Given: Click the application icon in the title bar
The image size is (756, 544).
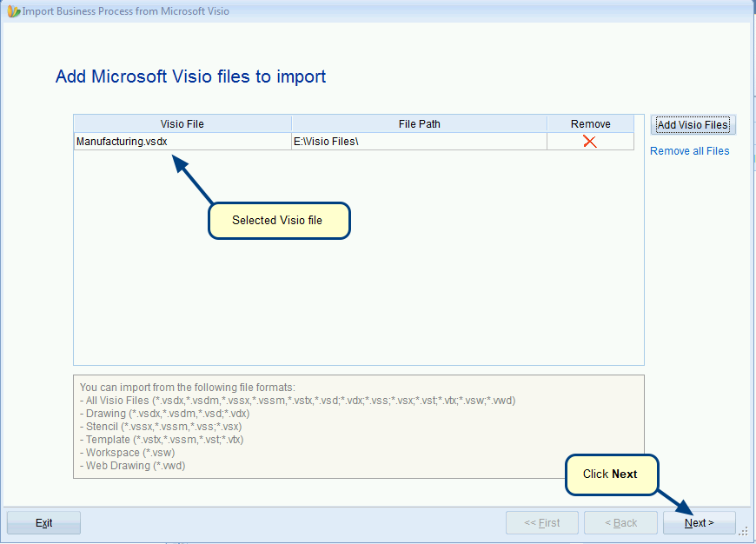Looking at the screenshot, I should click(14, 11).
